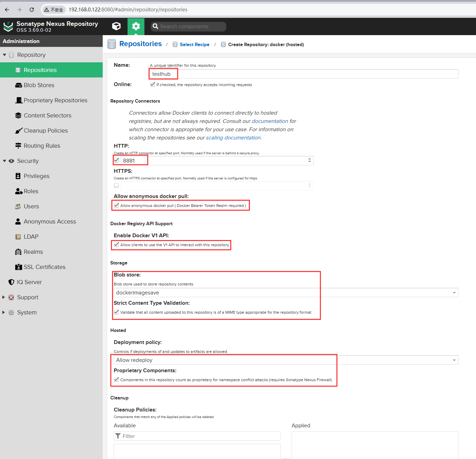Go to Repositories breadcrumb link

140,44
